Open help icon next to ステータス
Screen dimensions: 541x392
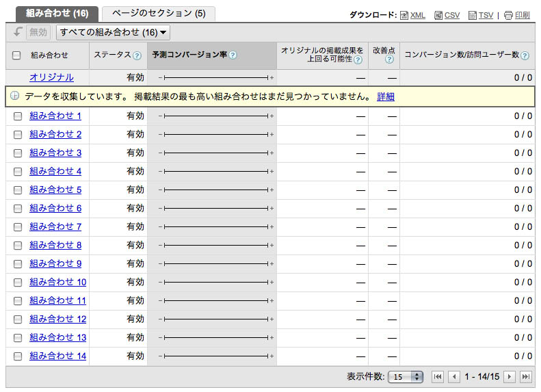click(137, 55)
